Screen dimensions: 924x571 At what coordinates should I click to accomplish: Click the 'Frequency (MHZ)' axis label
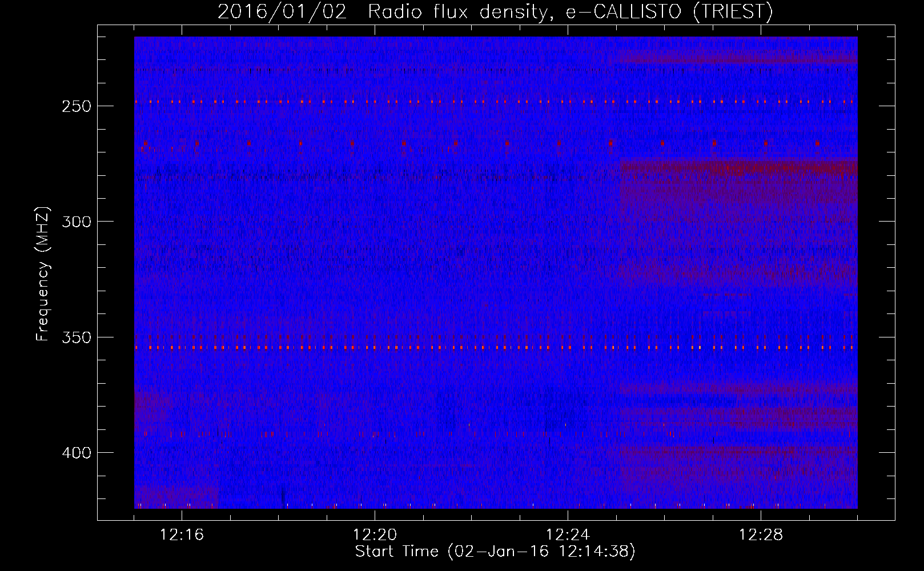(x=43, y=274)
